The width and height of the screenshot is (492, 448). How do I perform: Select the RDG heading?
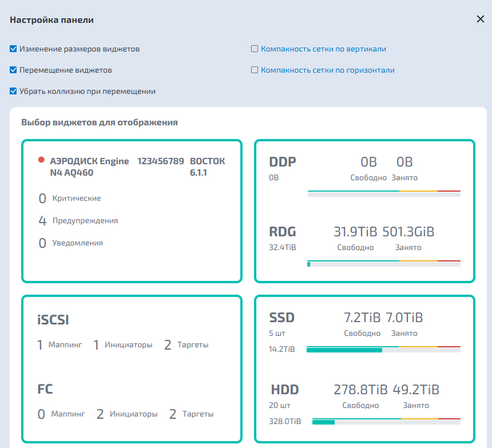pos(283,232)
